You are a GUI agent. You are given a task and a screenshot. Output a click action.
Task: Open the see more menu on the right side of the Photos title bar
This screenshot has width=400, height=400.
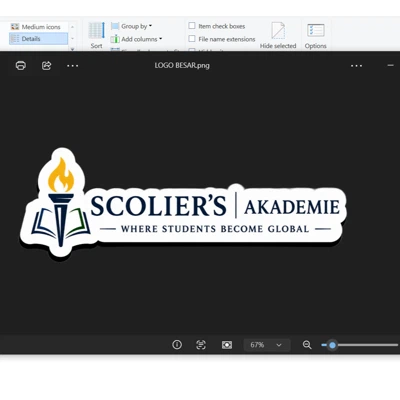pos(356,66)
